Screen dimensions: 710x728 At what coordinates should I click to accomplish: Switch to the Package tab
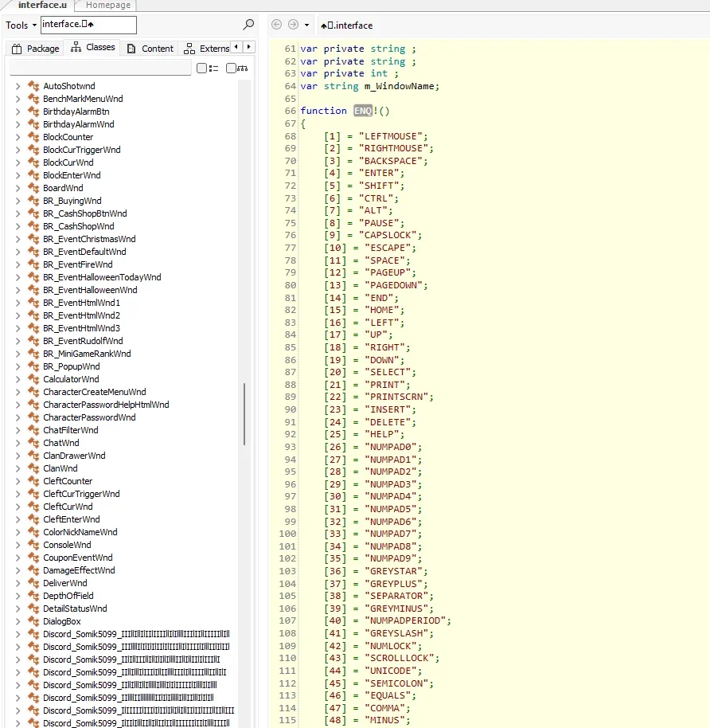coord(36,49)
